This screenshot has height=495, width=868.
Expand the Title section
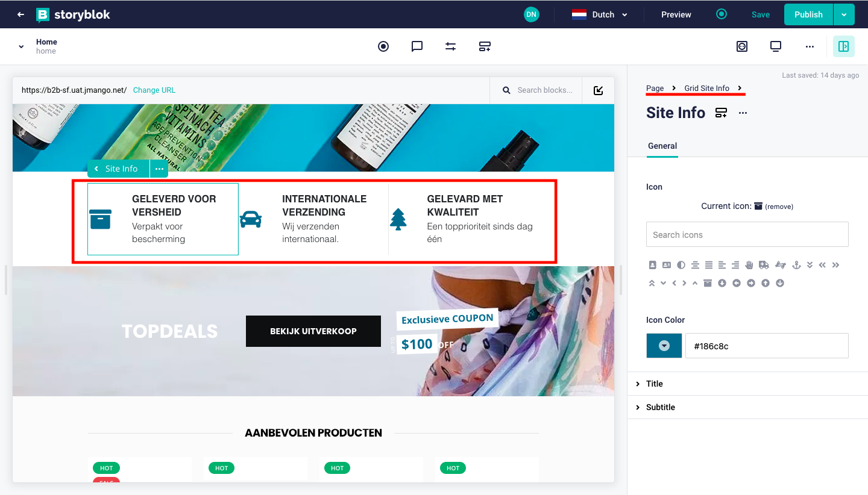point(655,384)
